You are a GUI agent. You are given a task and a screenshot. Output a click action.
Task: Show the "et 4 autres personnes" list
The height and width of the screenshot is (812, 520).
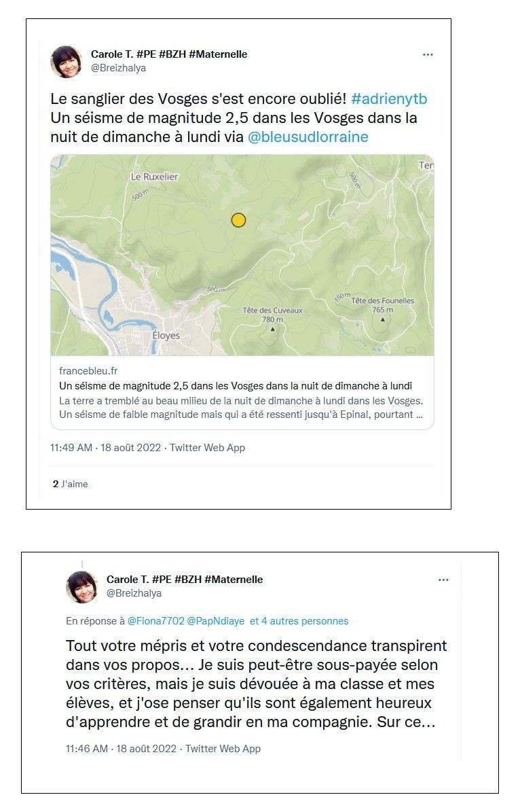299,621
